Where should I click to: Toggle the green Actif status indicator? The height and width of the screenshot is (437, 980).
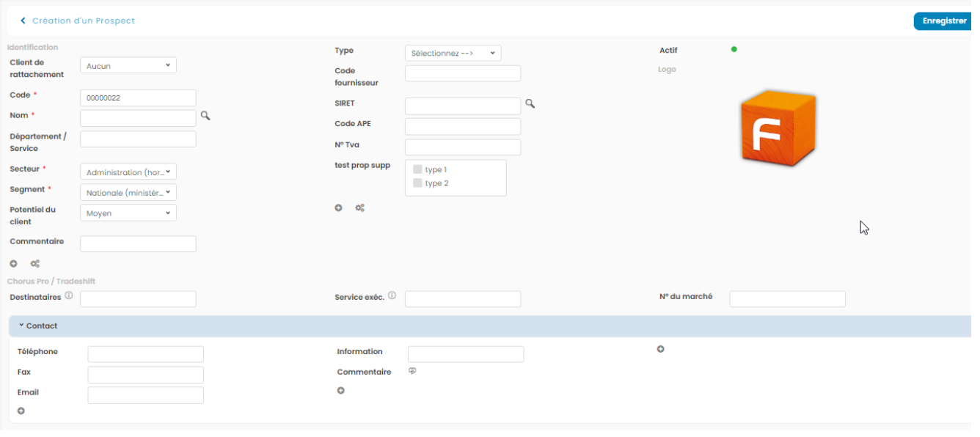[x=734, y=50]
